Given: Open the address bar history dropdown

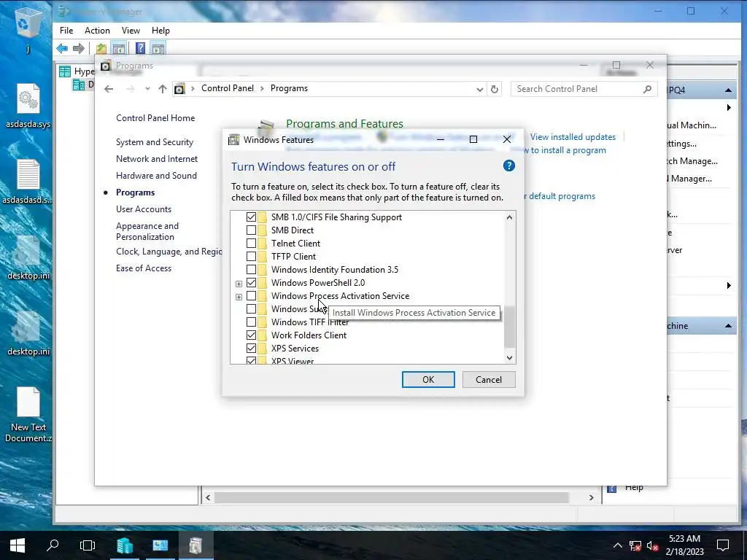Looking at the screenshot, I should pyautogui.click(x=479, y=89).
